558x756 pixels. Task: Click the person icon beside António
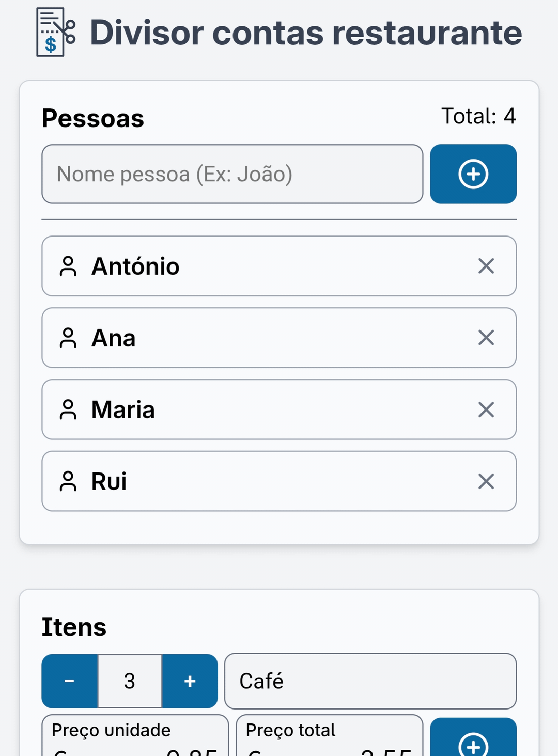point(68,266)
